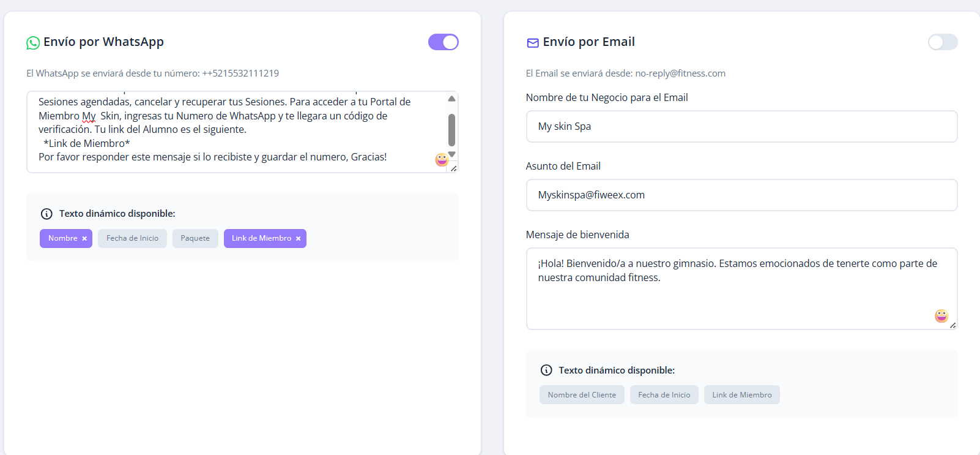Enable the Envío por Email toggle

(942, 42)
